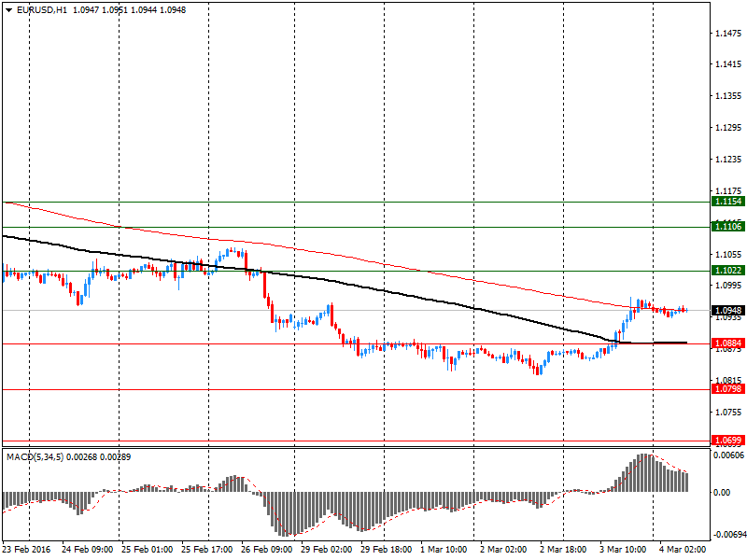Click the 1.1235 price scale value
The width and height of the screenshot is (747, 560).
pyautogui.click(x=728, y=160)
